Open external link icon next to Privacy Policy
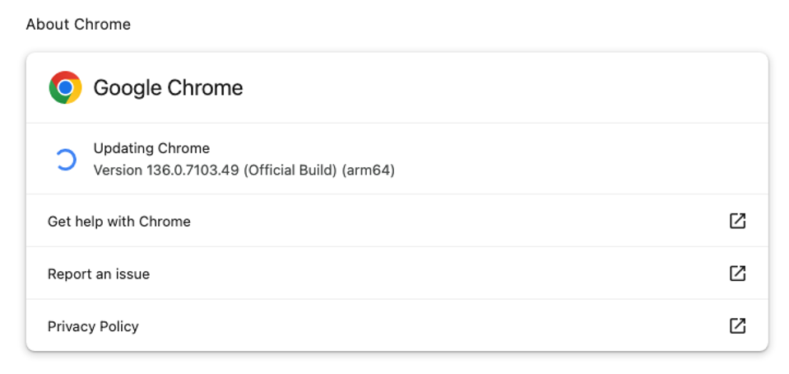 click(x=738, y=326)
